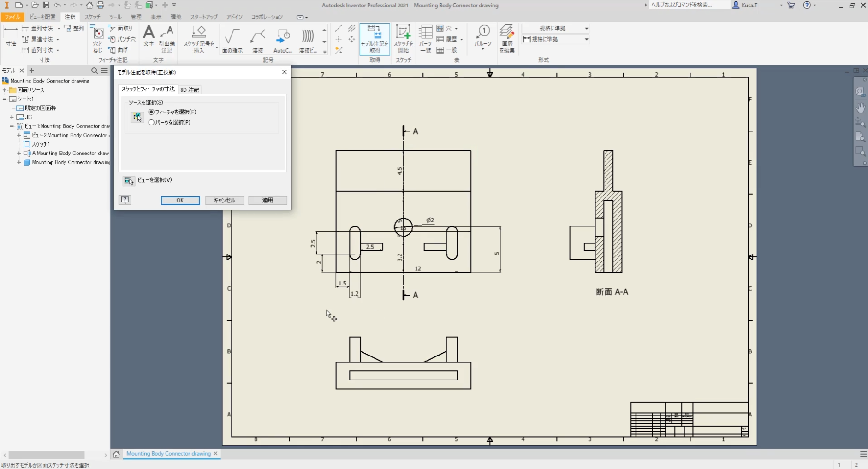Click the 一般 general table button

(x=447, y=50)
